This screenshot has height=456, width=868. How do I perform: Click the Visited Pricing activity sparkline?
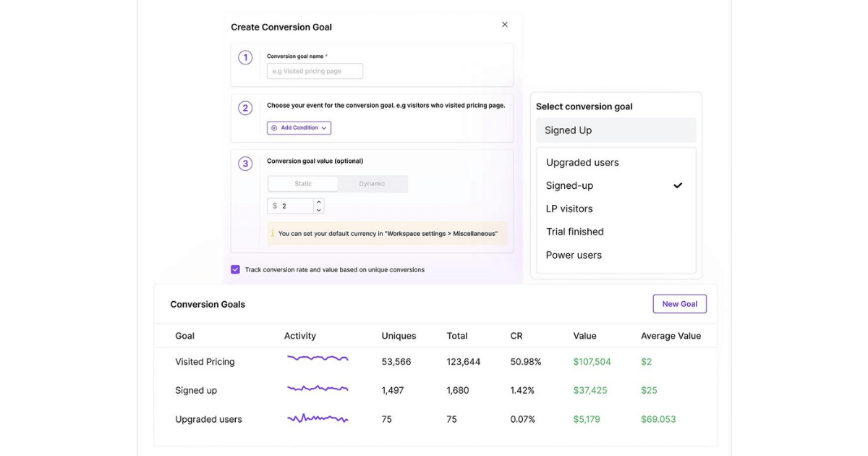(x=318, y=358)
